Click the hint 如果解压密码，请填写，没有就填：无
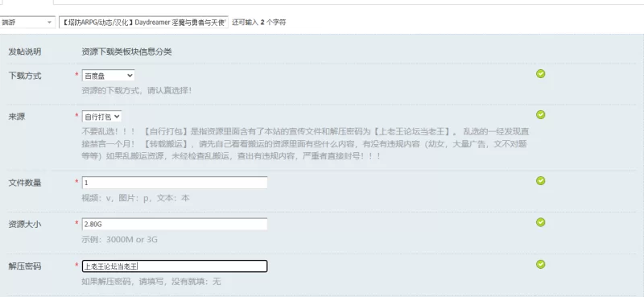644x297 pixels. 151,282
